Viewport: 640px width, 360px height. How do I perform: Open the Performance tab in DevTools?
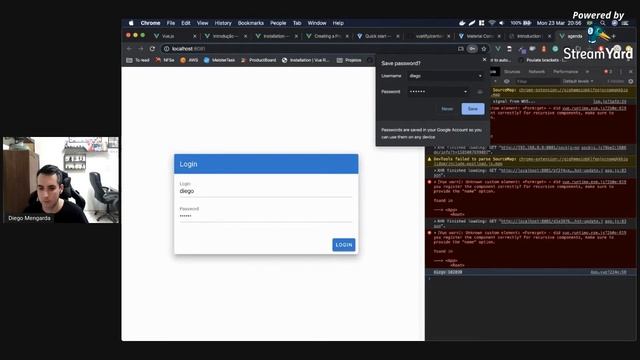click(x=565, y=72)
